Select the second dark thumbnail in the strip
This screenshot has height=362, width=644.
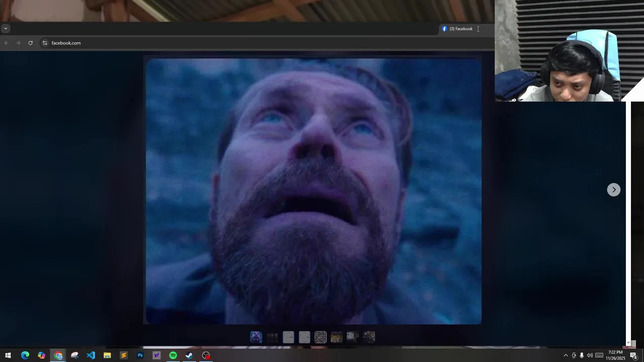tap(272, 337)
